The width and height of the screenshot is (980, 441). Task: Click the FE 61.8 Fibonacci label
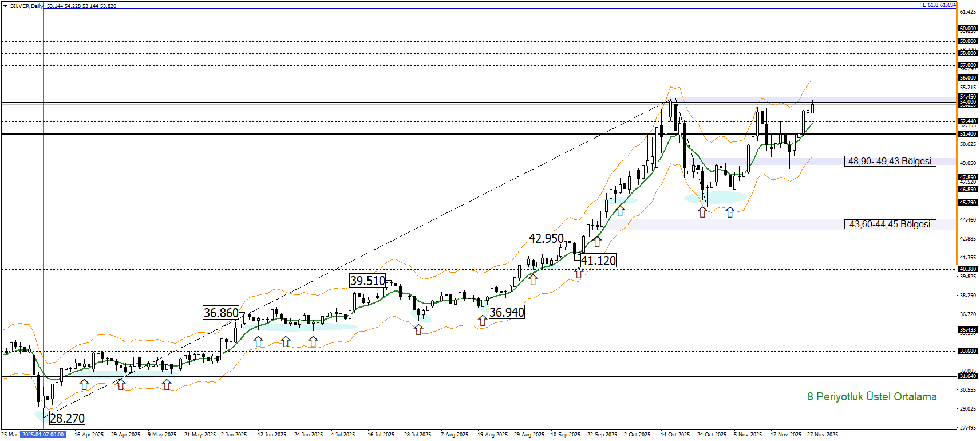[937, 5]
